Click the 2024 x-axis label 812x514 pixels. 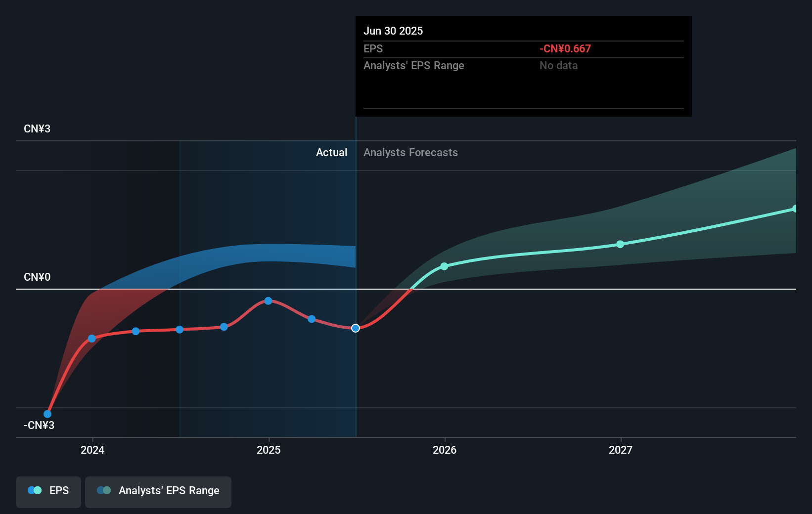[x=92, y=450]
